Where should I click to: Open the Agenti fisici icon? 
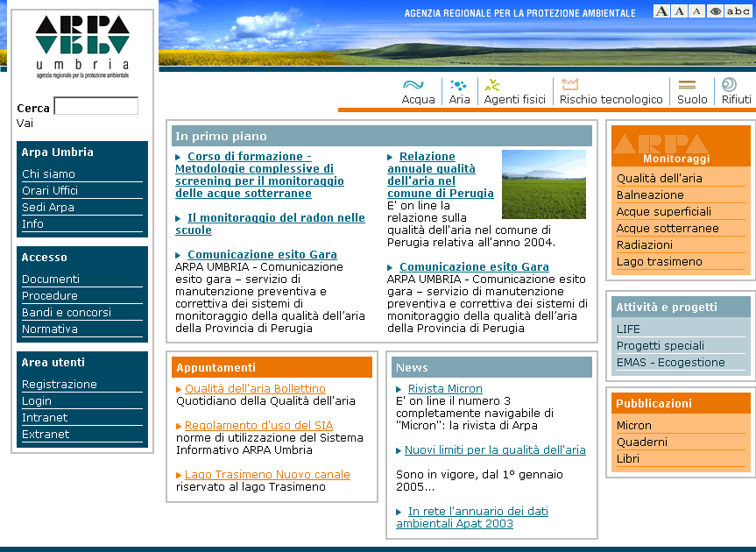pos(491,85)
